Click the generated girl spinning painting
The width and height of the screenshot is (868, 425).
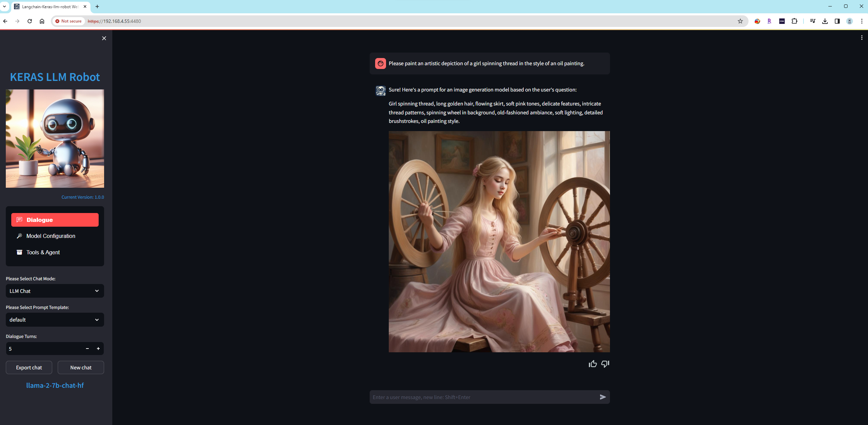(x=499, y=242)
